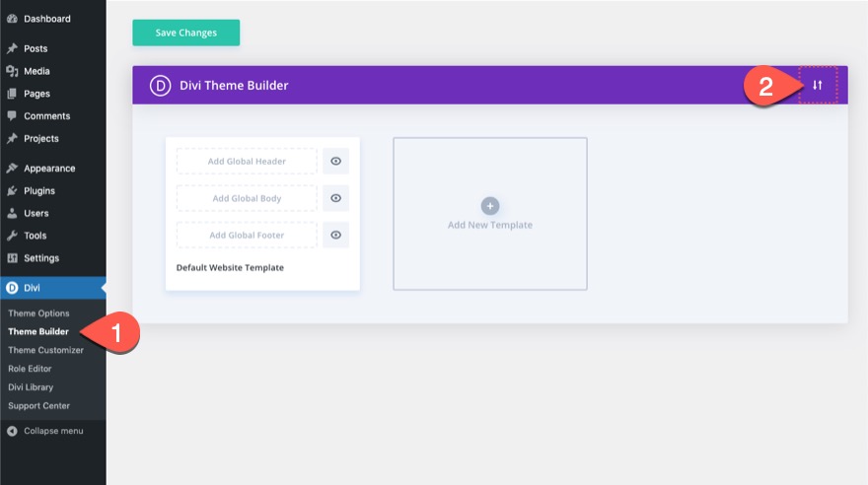Click the plus icon to add a template
This screenshot has width=868, height=485.
[490, 206]
